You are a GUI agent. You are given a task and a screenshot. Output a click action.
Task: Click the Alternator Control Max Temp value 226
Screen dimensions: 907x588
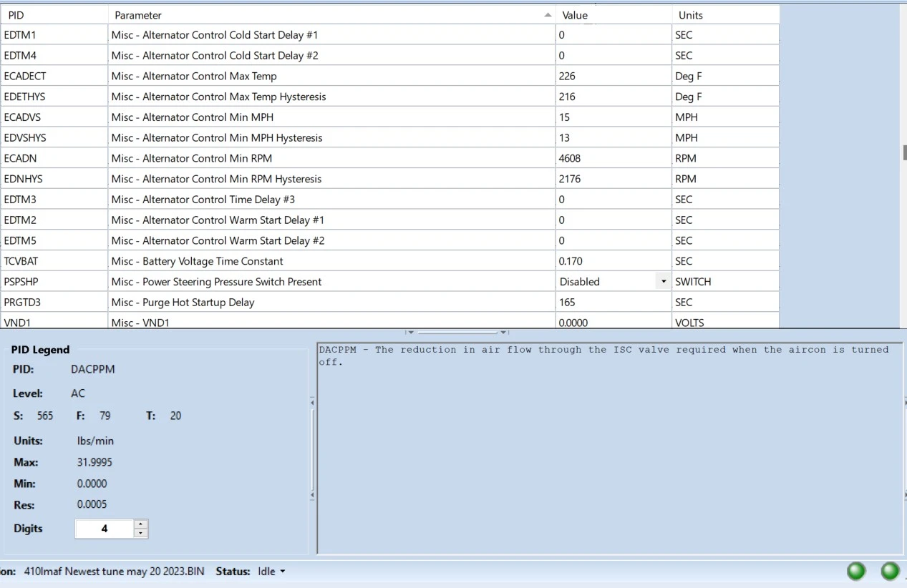(613, 76)
